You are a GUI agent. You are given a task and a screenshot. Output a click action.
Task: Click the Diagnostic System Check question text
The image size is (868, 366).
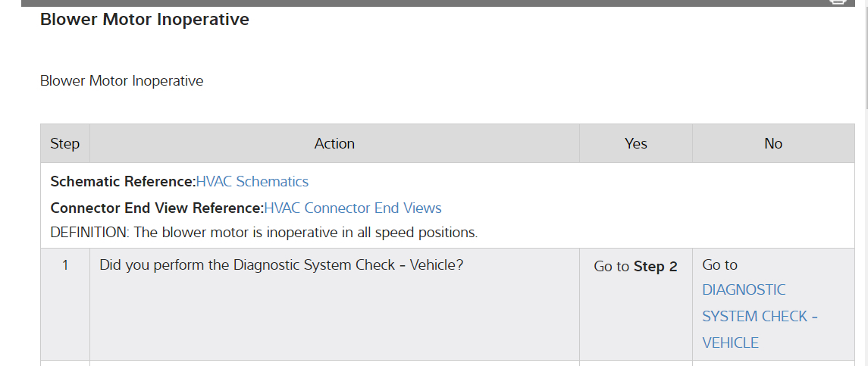point(281,266)
